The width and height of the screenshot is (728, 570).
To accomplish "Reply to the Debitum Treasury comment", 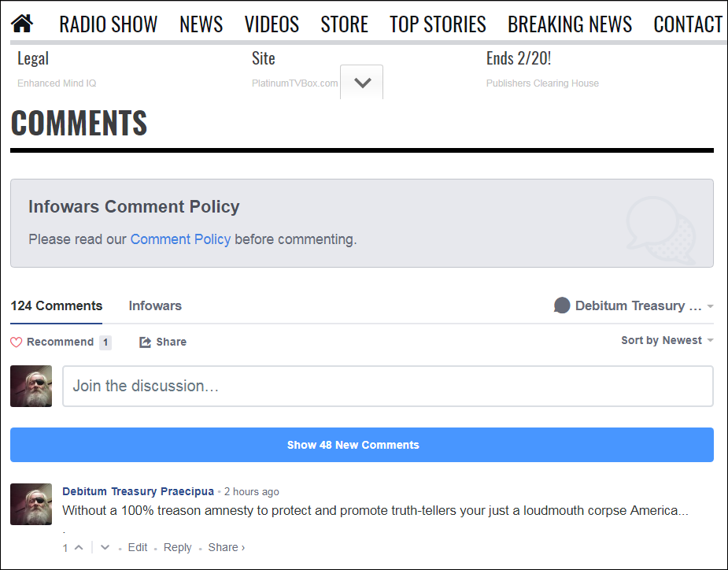I will click(177, 548).
